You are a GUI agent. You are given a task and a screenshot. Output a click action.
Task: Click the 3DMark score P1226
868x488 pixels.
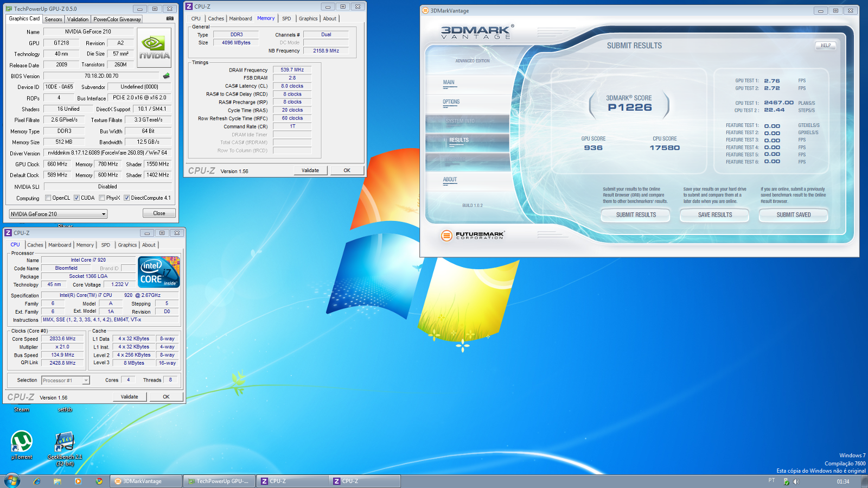pyautogui.click(x=629, y=107)
